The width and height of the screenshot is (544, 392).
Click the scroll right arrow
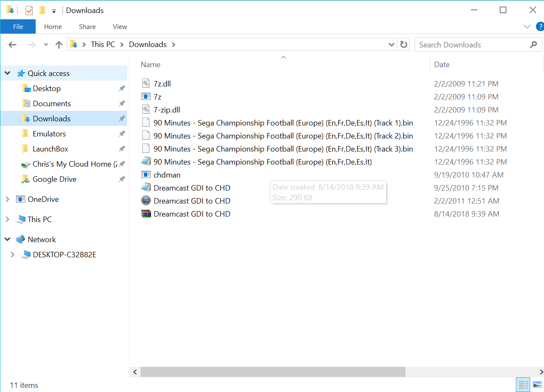click(x=541, y=372)
